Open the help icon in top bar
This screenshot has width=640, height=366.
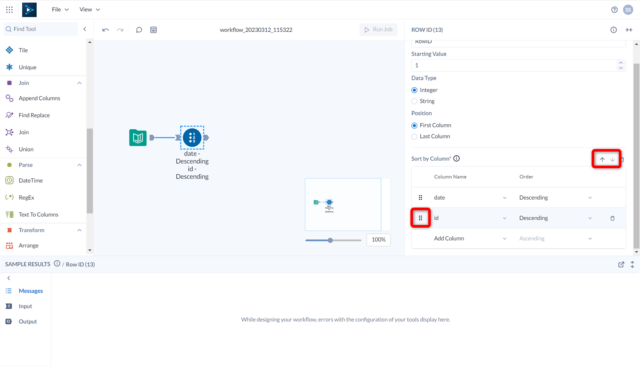614,10
